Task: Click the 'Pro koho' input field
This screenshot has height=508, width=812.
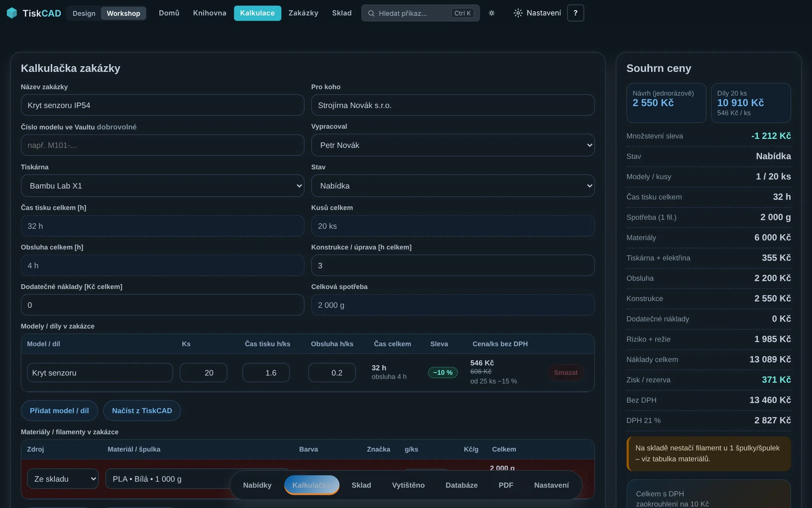Action: [x=453, y=105]
